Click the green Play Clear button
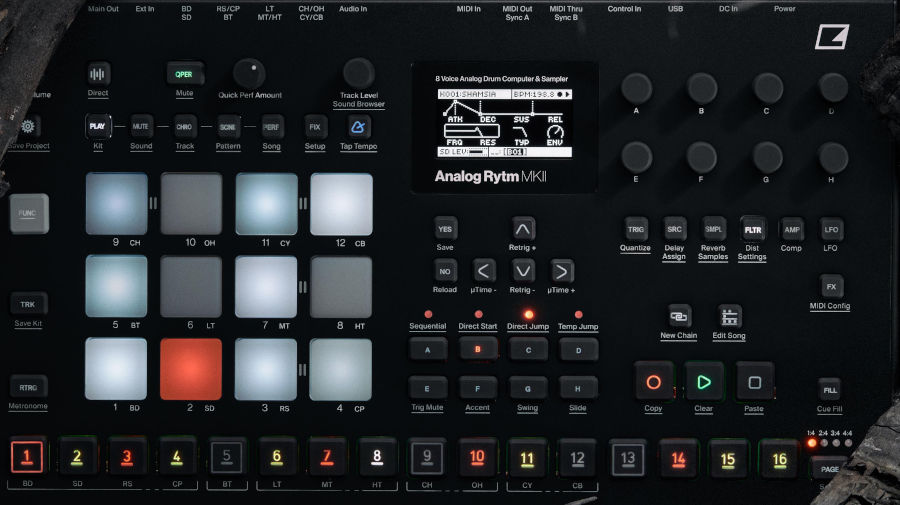This screenshot has height=505, width=900. tap(704, 382)
